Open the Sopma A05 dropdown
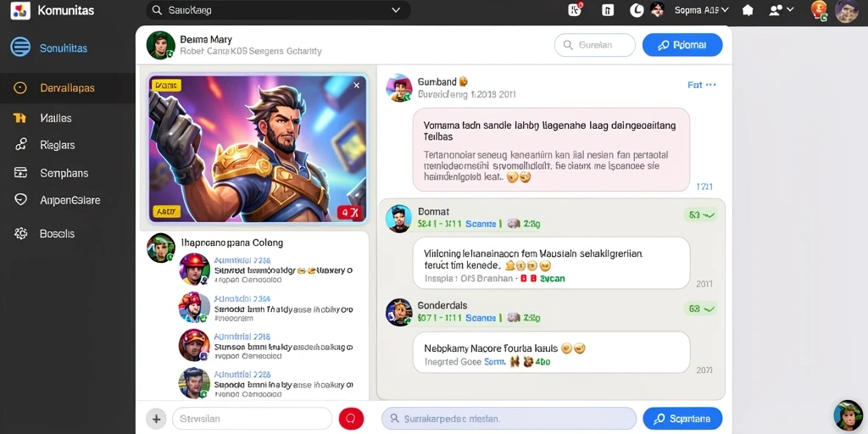The height and width of the screenshot is (434, 868). pyautogui.click(x=701, y=10)
